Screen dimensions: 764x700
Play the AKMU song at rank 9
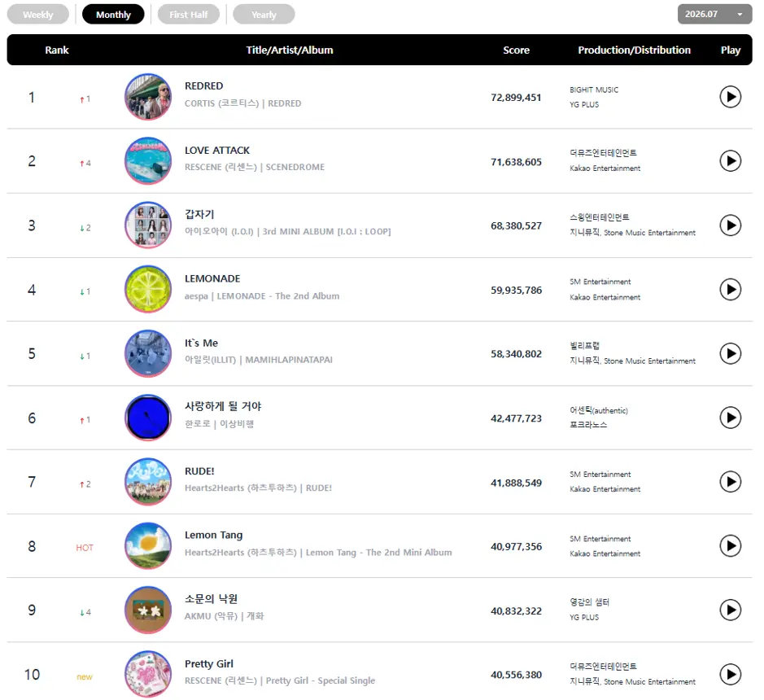click(x=730, y=610)
